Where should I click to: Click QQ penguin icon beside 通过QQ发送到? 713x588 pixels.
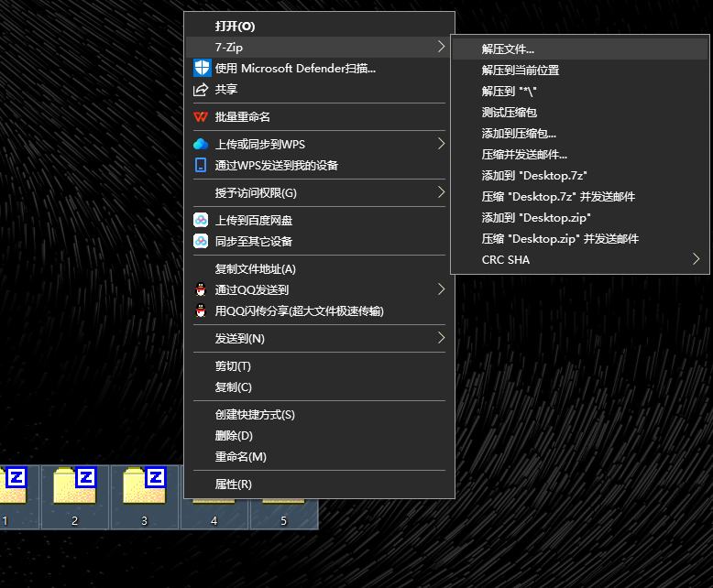(201, 289)
